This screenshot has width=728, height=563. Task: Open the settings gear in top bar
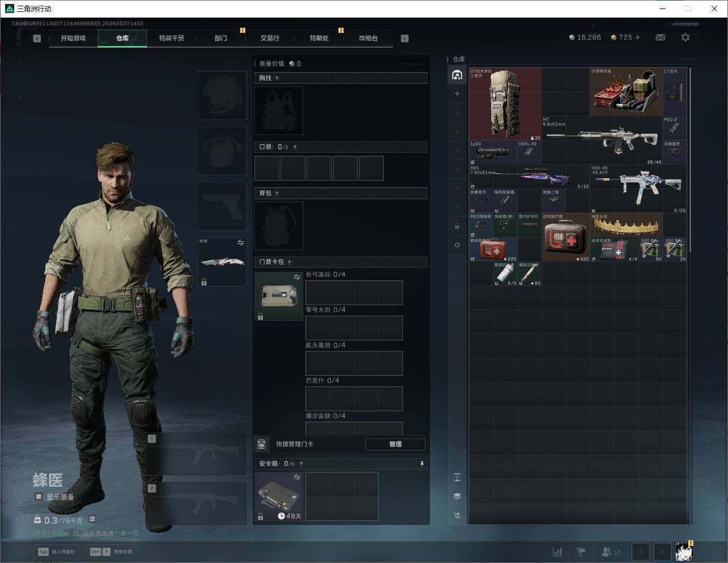click(x=685, y=37)
